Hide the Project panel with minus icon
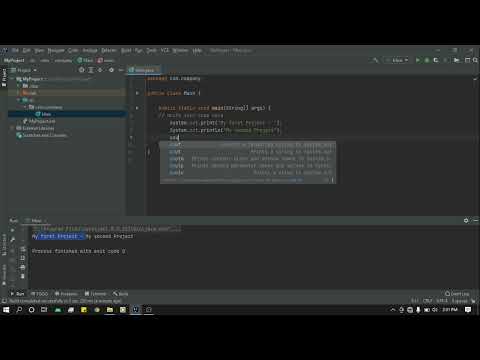The width and height of the screenshot is (480, 360). coord(121,70)
